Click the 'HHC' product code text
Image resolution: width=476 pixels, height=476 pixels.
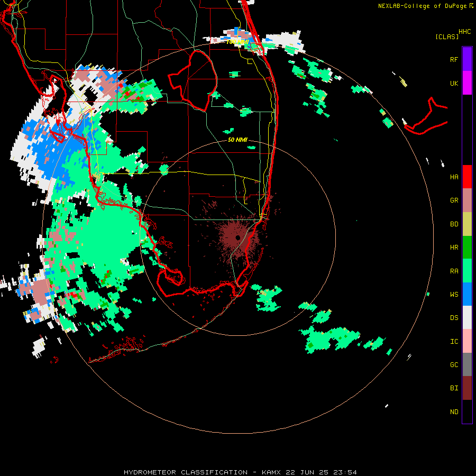click(x=464, y=32)
